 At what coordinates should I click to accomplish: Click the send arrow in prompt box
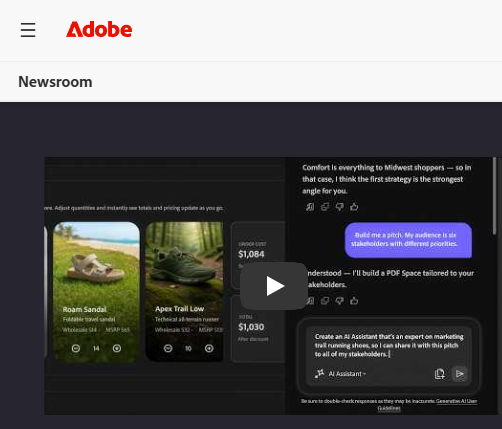(460, 374)
